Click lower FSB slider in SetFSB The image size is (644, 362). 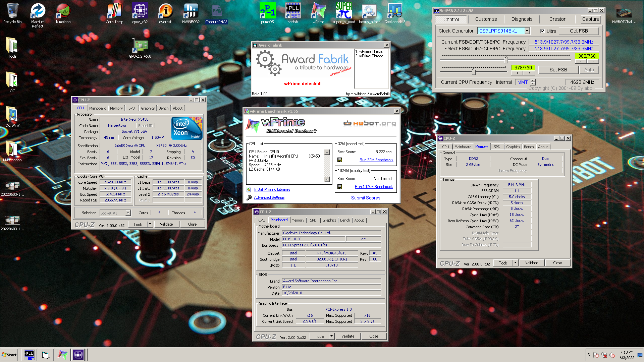pyautogui.click(x=474, y=71)
